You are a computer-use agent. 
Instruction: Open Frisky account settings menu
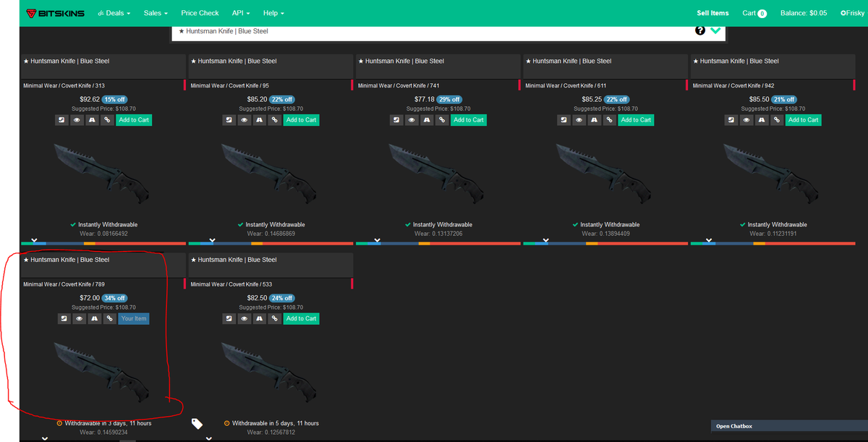[853, 13]
